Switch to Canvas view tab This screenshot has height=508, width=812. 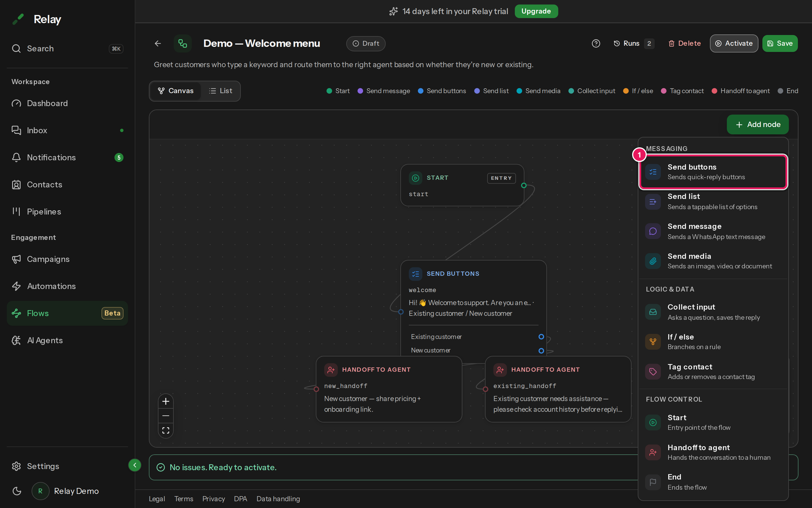[x=175, y=91]
